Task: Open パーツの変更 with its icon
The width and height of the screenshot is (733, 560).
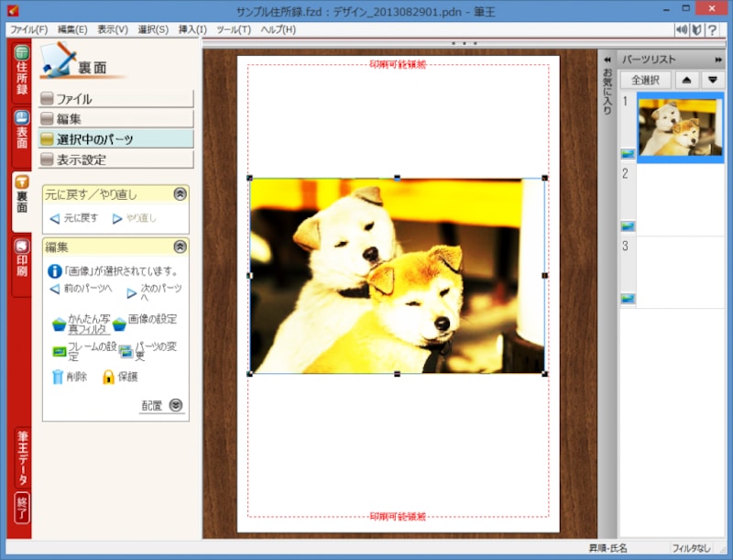Action: (x=125, y=351)
